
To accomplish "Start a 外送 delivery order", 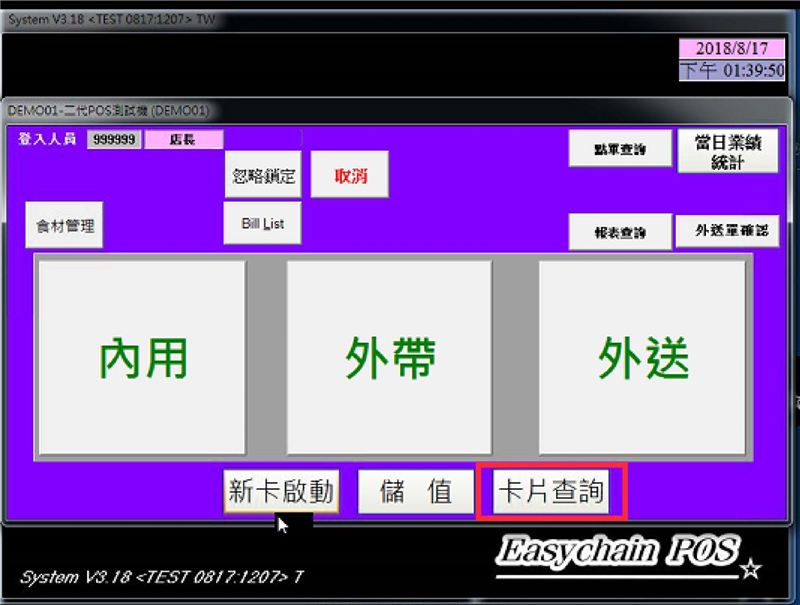I will point(642,358).
